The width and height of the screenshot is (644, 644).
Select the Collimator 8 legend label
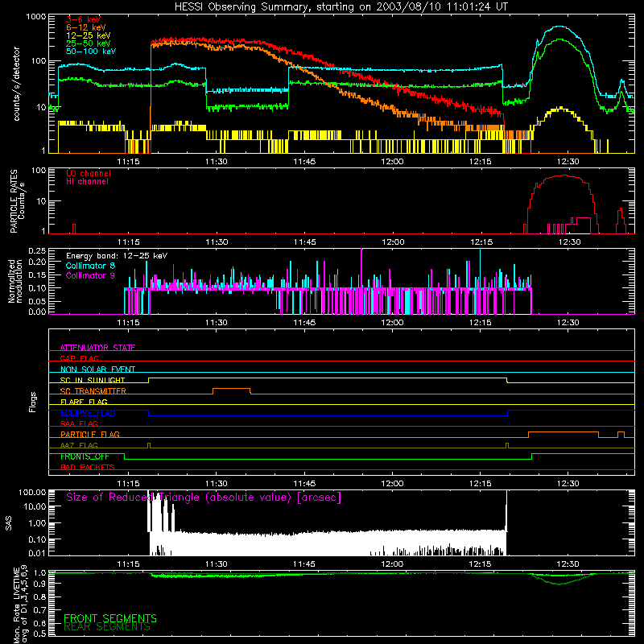click(91, 266)
